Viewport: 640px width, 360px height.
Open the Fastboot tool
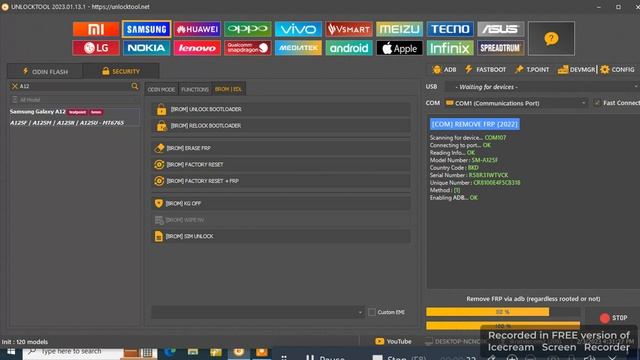coord(485,69)
